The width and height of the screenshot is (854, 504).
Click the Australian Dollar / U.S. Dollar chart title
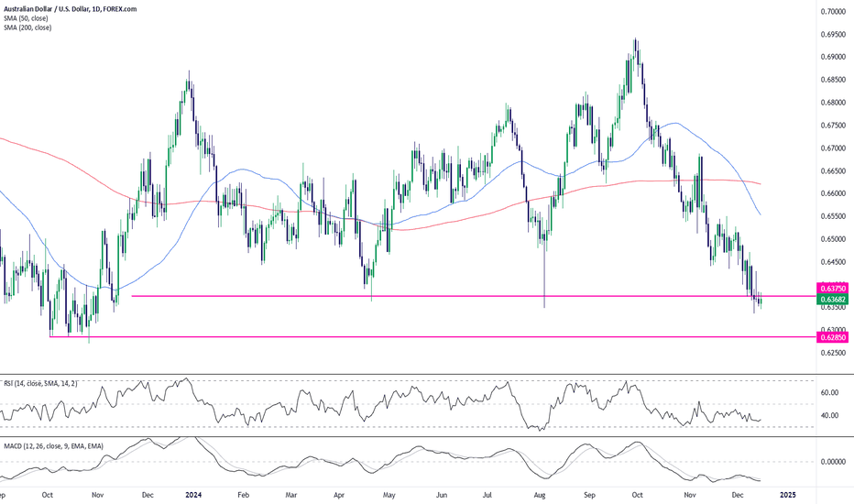tap(71, 9)
